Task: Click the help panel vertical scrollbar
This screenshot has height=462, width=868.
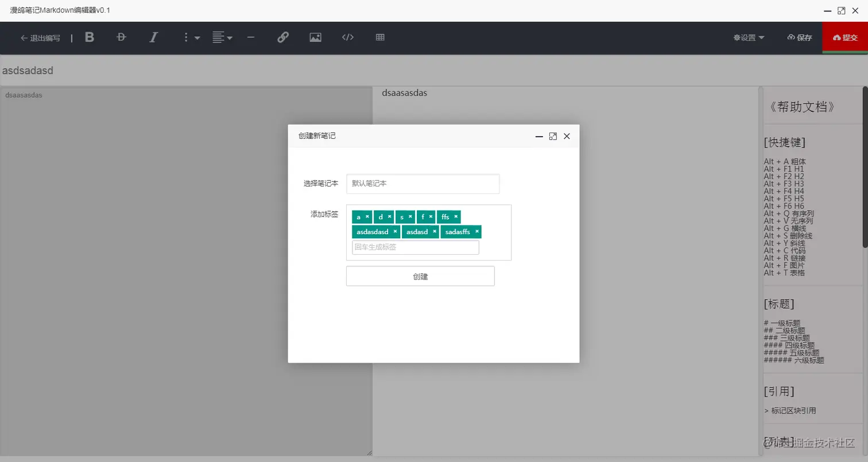Action: click(x=865, y=167)
